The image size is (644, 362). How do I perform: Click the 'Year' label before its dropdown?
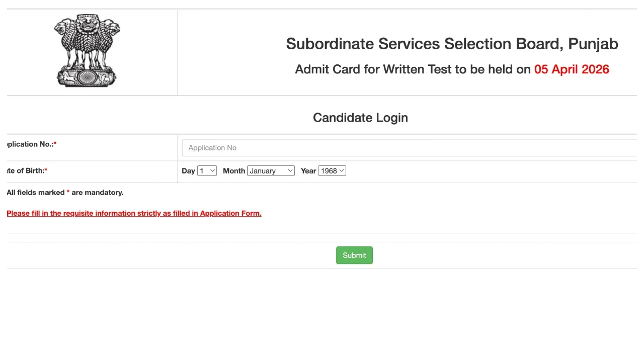(x=308, y=171)
